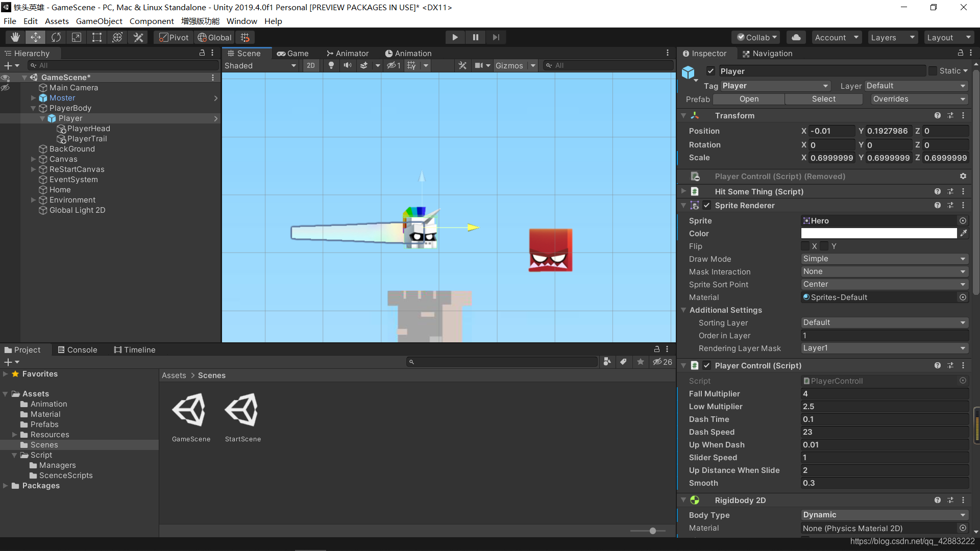980x551 pixels.
Task: Toggle scene audio speaker icon
Action: click(348, 65)
